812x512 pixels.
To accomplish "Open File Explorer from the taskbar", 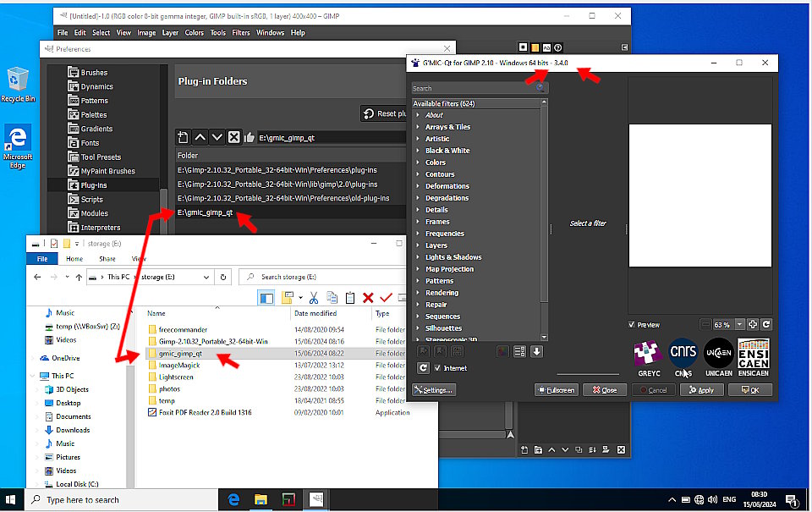I will tap(261, 499).
